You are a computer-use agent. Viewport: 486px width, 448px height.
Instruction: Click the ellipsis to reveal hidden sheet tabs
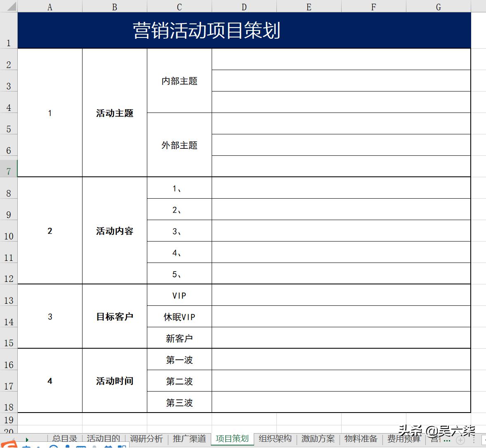pyautogui.click(x=447, y=440)
